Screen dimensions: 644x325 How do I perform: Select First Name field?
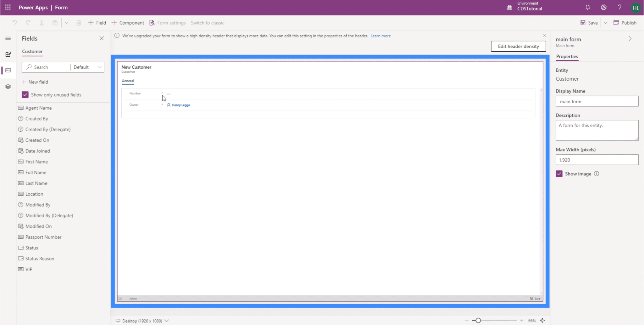point(33,162)
